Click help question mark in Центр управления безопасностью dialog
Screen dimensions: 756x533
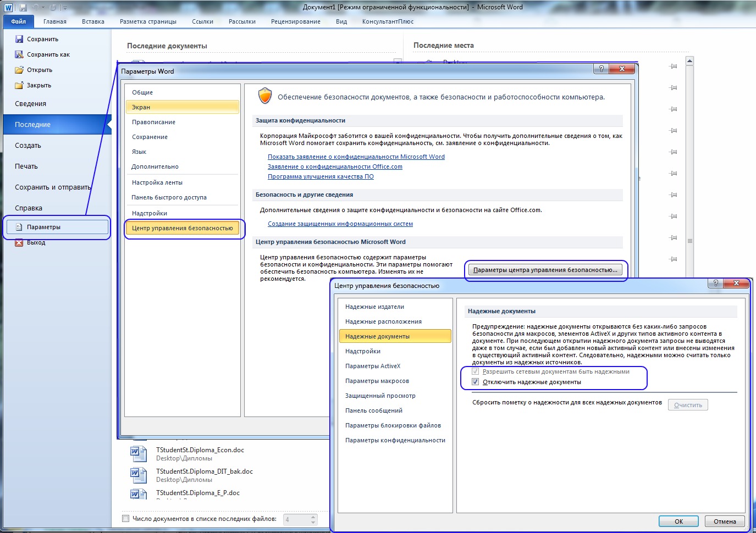pyautogui.click(x=715, y=283)
